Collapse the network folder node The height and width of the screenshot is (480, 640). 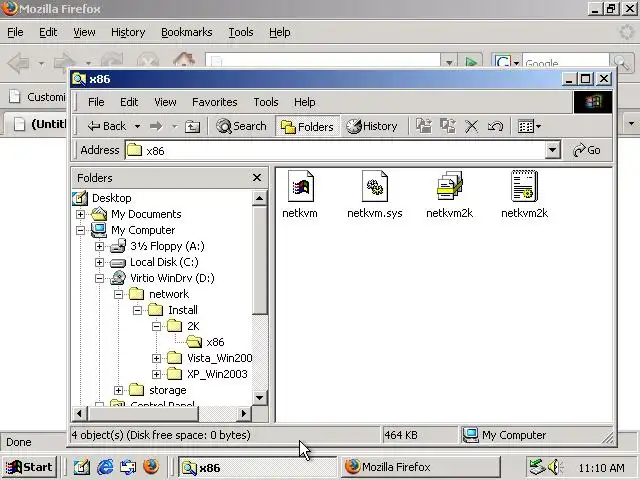coord(118,294)
